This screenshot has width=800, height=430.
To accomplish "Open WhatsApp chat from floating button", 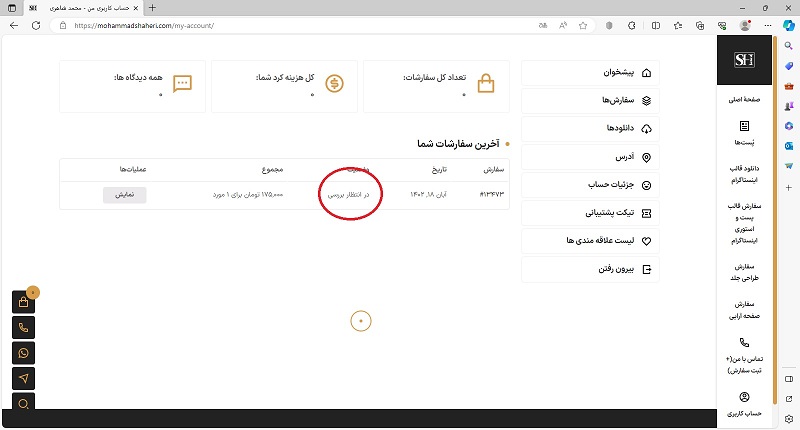I will point(25,352).
